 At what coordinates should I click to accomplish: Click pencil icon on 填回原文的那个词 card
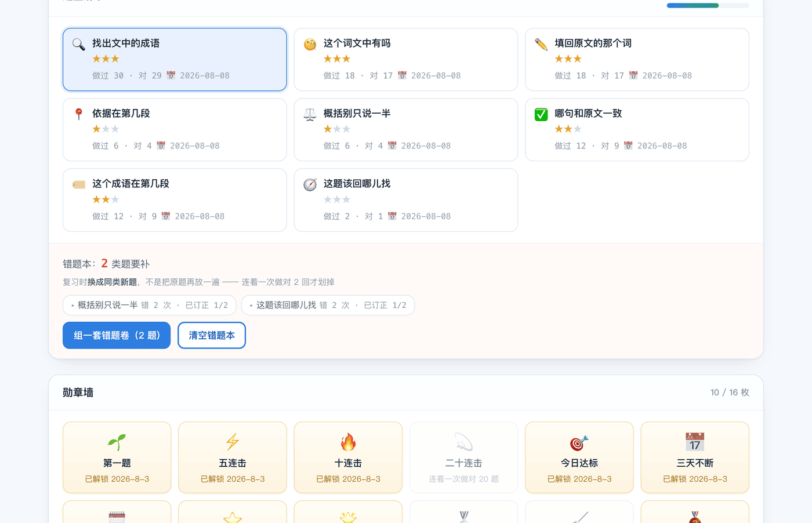[541, 44]
